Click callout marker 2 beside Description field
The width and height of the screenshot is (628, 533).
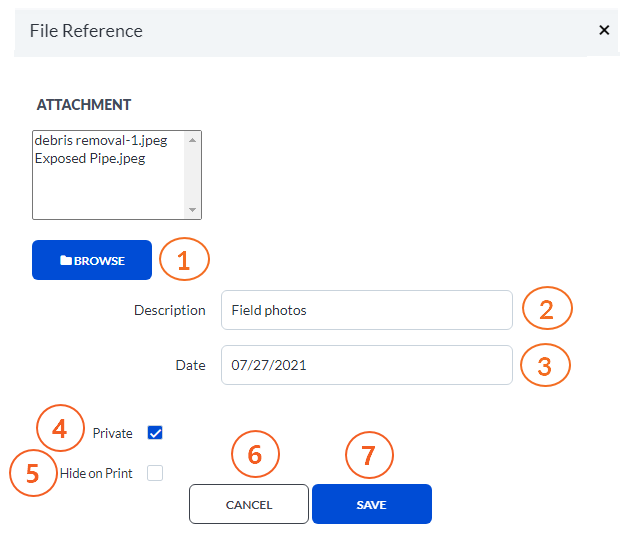click(x=547, y=310)
